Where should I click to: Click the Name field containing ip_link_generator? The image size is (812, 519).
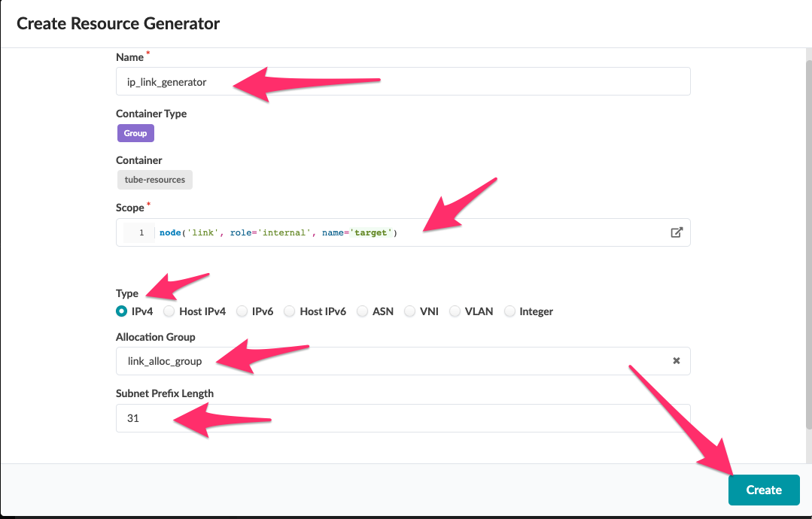(x=301, y=80)
